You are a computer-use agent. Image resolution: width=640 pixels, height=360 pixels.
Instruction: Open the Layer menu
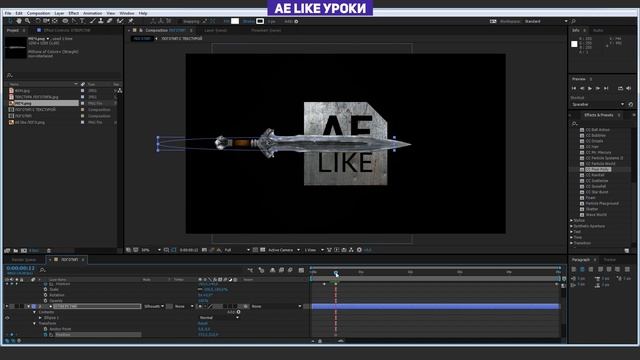(x=59, y=13)
